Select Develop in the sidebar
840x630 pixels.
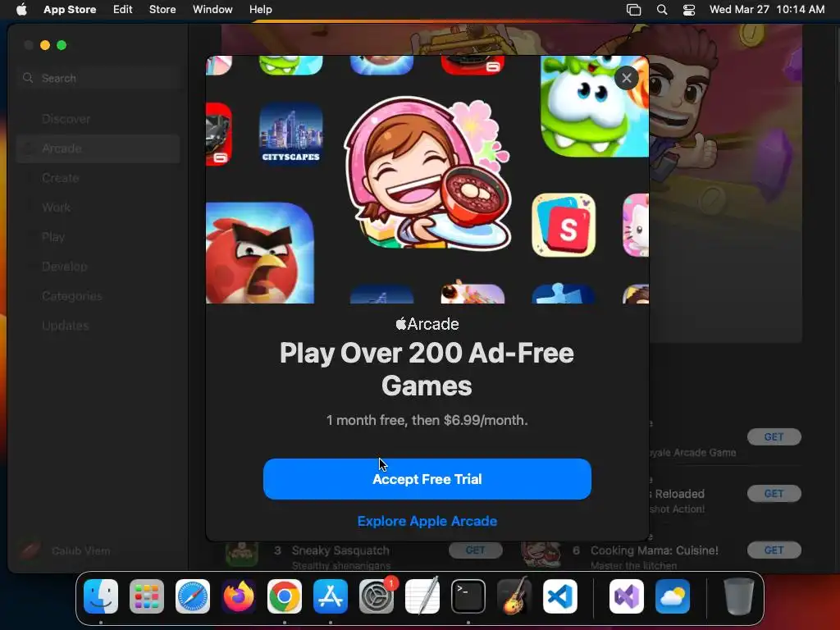(98, 267)
